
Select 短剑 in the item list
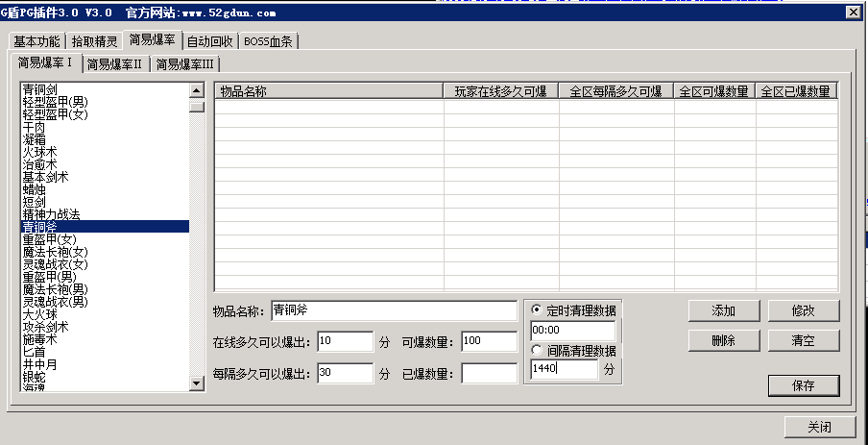point(105,202)
